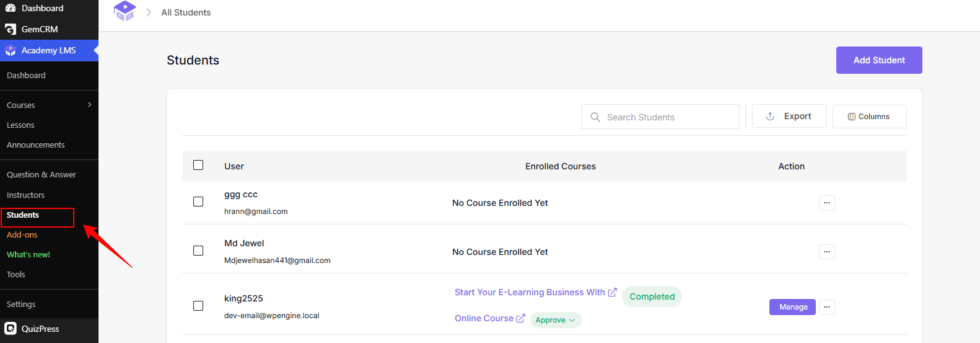This screenshot has width=980, height=343.
Task: Click the magnifier icon in Search Students
Action: tap(595, 117)
